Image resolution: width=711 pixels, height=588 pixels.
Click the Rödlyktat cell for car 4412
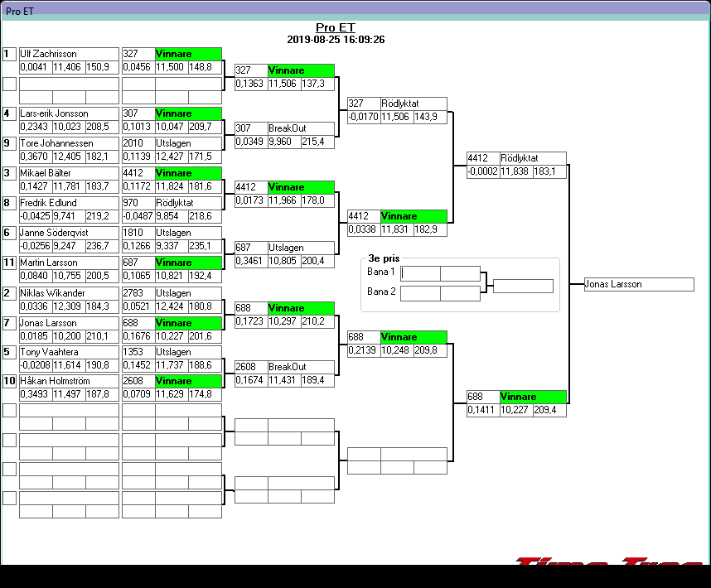pos(533,158)
